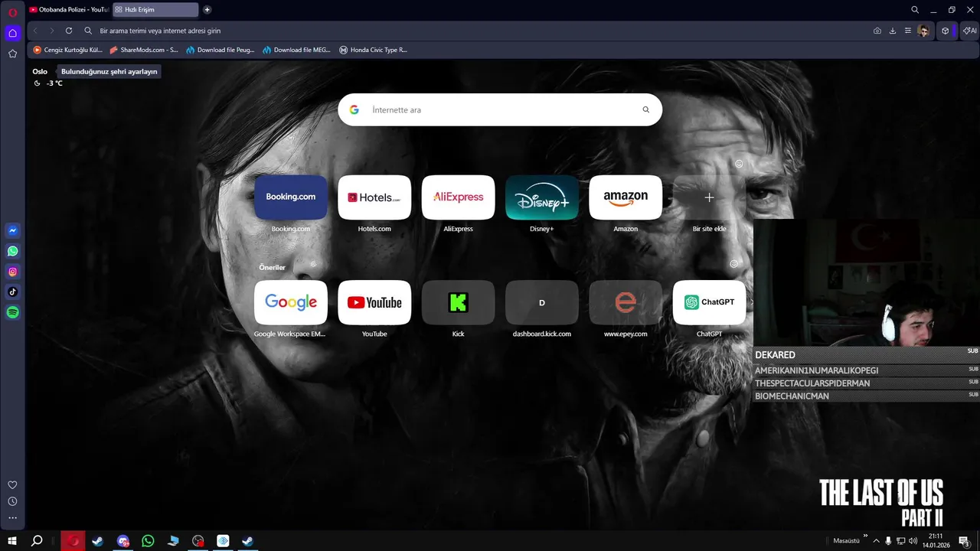Image resolution: width=980 pixels, height=551 pixels.
Task: Open the Opera menu logo
Action: pos(12,12)
